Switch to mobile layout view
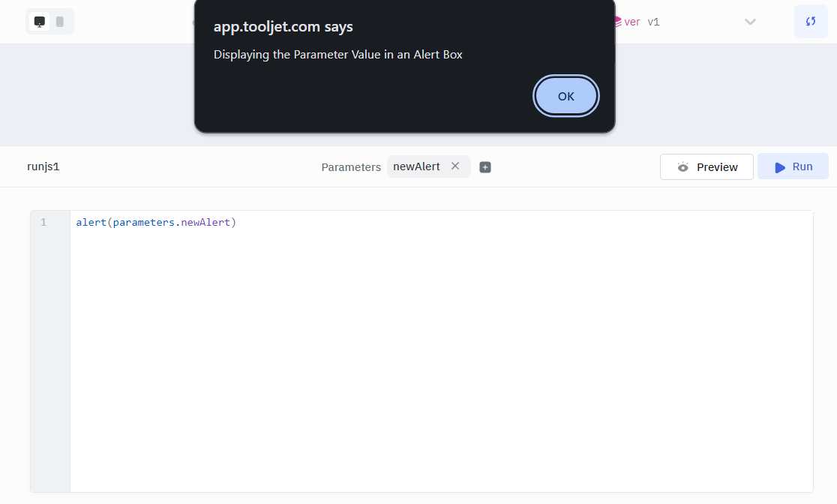Viewport: 837px width, 504px height. click(60, 22)
